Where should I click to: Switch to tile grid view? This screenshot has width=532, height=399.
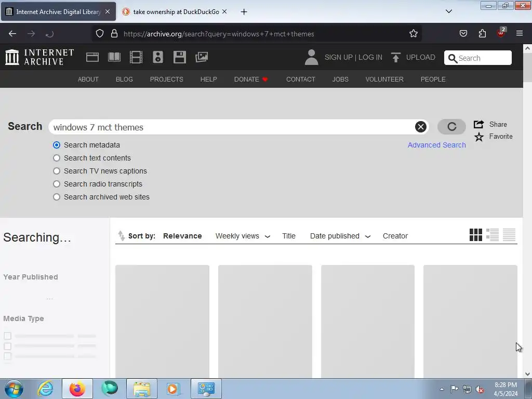tap(476, 235)
